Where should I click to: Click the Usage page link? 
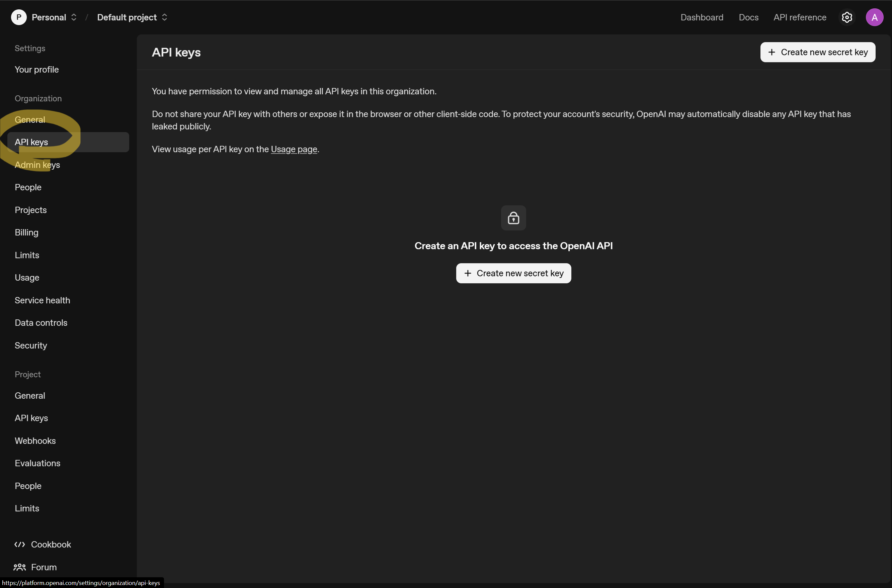click(x=294, y=149)
